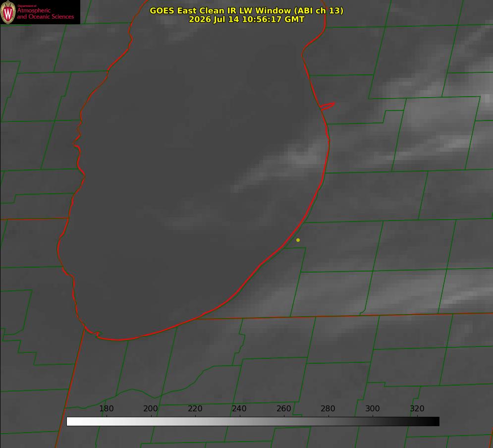Click the colorbar label '300'
The height and width of the screenshot is (448, 493).
(373, 408)
